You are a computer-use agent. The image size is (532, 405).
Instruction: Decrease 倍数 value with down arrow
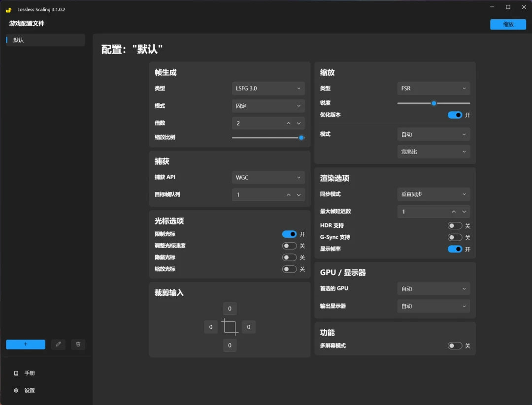pos(299,124)
